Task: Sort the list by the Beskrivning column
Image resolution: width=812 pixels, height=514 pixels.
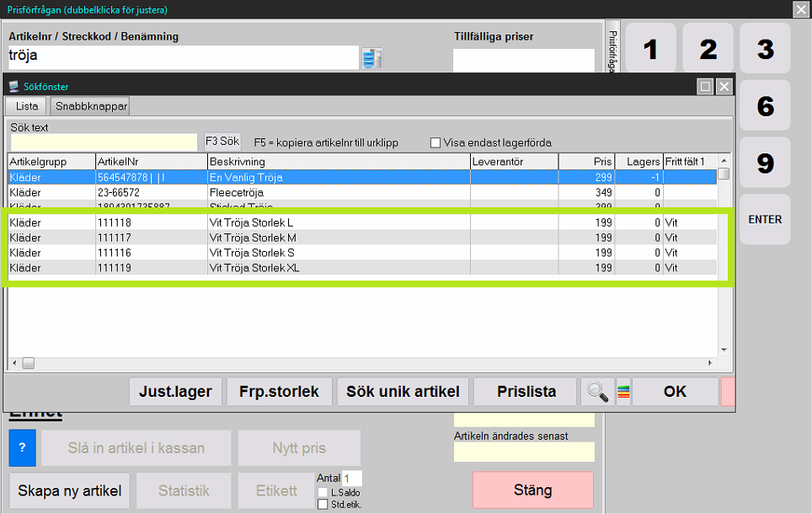Action: 338,161
